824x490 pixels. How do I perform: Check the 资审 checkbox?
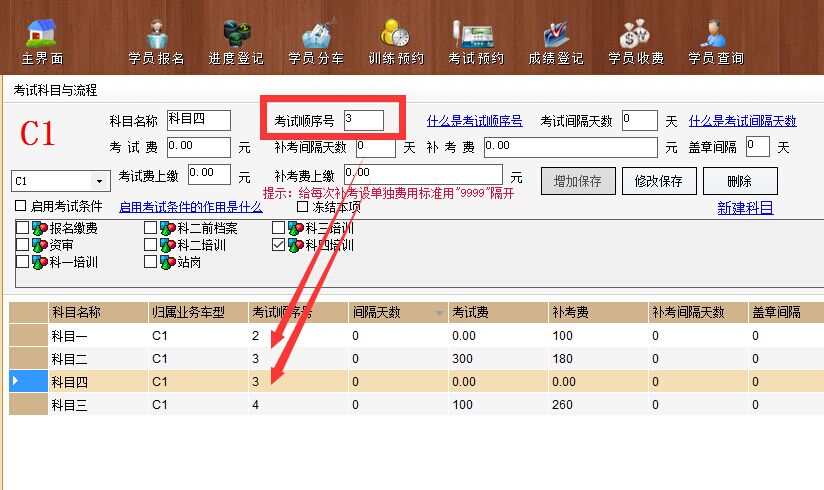coord(23,244)
